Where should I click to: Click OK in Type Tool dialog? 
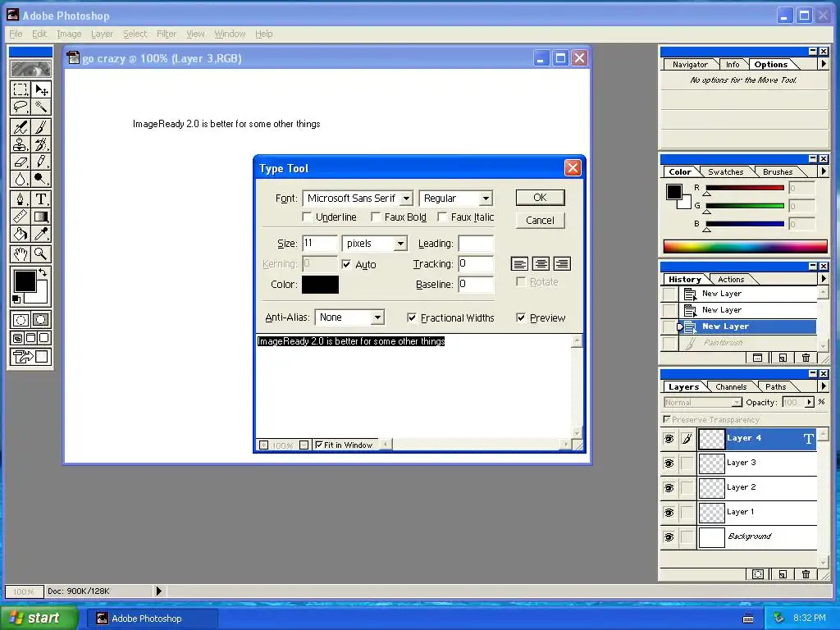[x=540, y=198]
